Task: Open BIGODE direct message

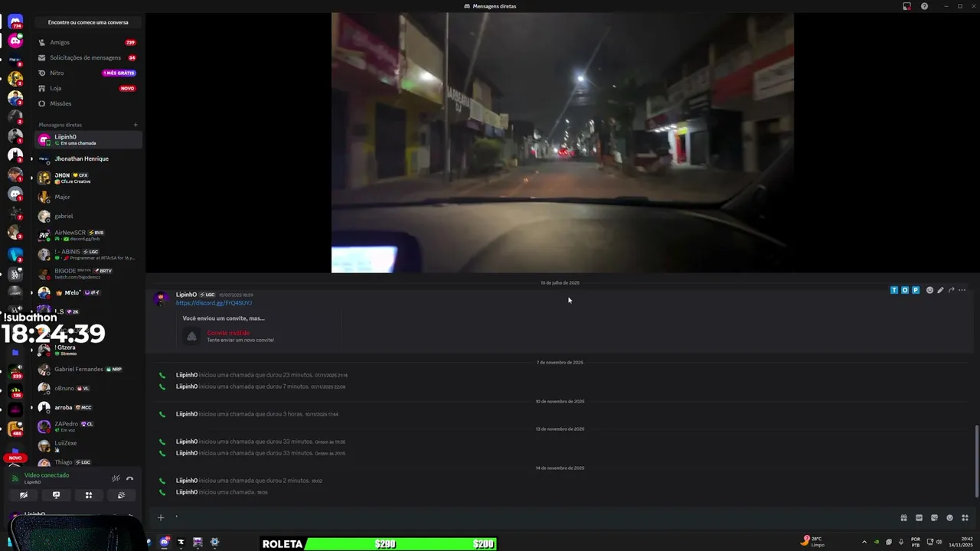Action: coord(88,273)
